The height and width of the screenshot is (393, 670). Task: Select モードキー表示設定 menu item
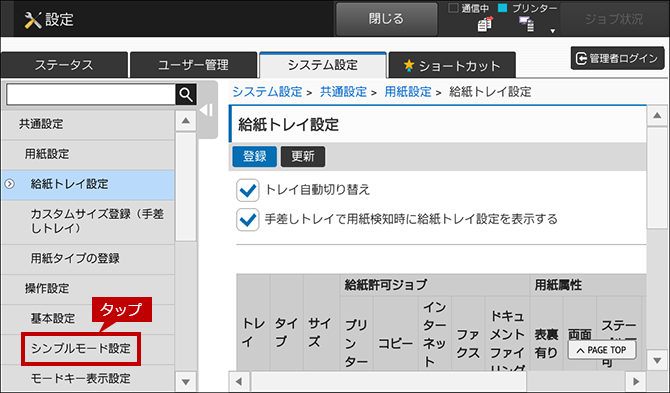coord(88,378)
